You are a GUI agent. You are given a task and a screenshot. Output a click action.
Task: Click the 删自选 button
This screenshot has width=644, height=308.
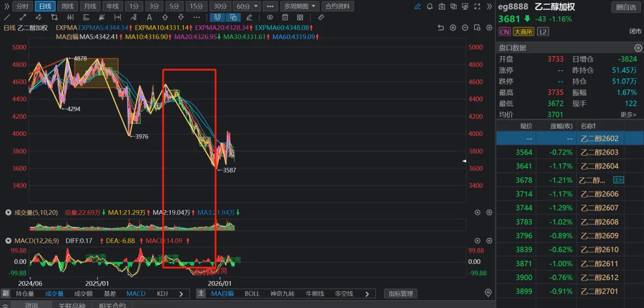click(x=626, y=7)
